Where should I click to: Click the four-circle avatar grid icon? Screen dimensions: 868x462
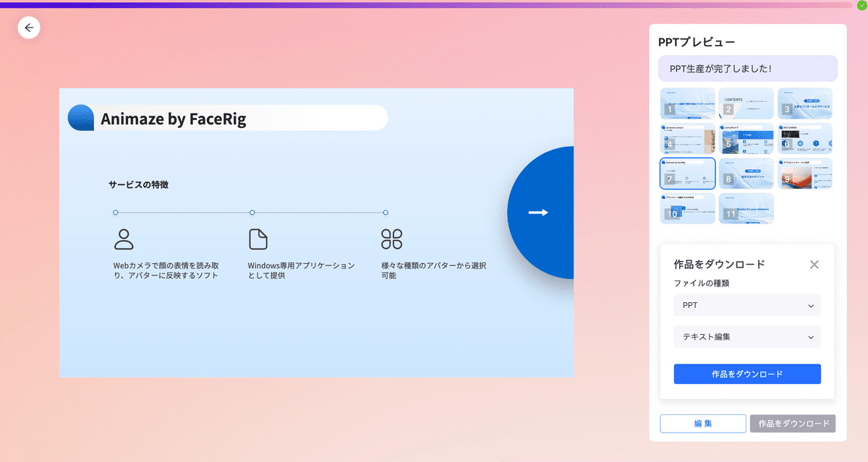pyautogui.click(x=391, y=239)
